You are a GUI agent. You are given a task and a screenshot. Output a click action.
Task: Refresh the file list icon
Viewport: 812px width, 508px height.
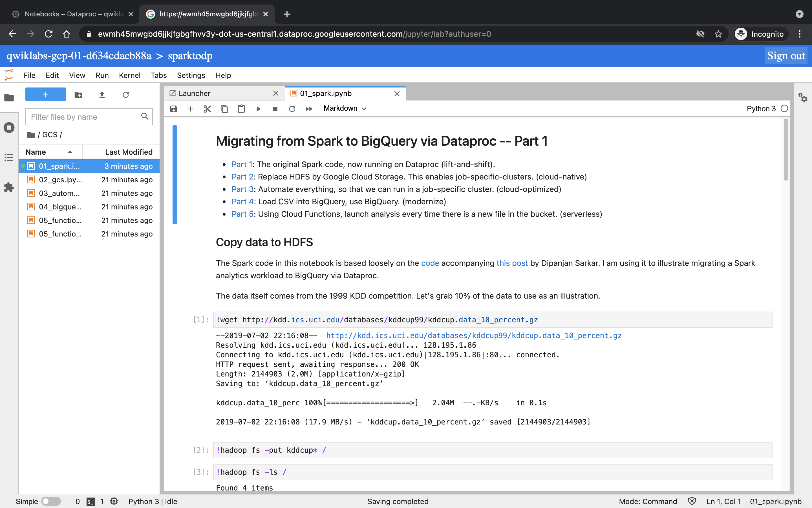click(x=126, y=95)
